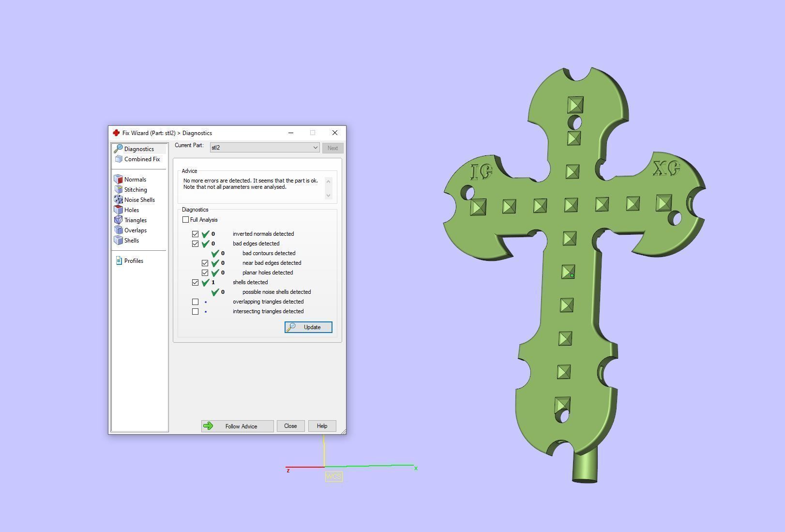The height and width of the screenshot is (532, 785).
Task: Open the Stitching fix icon
Action: coord(118,189)
